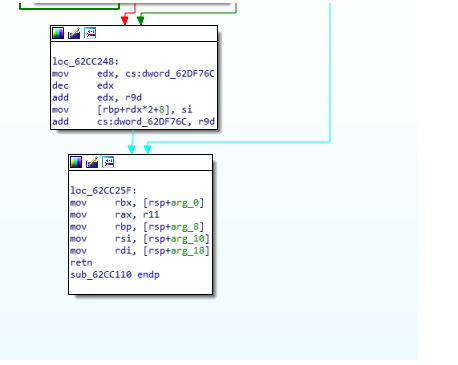The image size is (458, 365).
Task: Select the retn instruction
Action: pos(81,263)
